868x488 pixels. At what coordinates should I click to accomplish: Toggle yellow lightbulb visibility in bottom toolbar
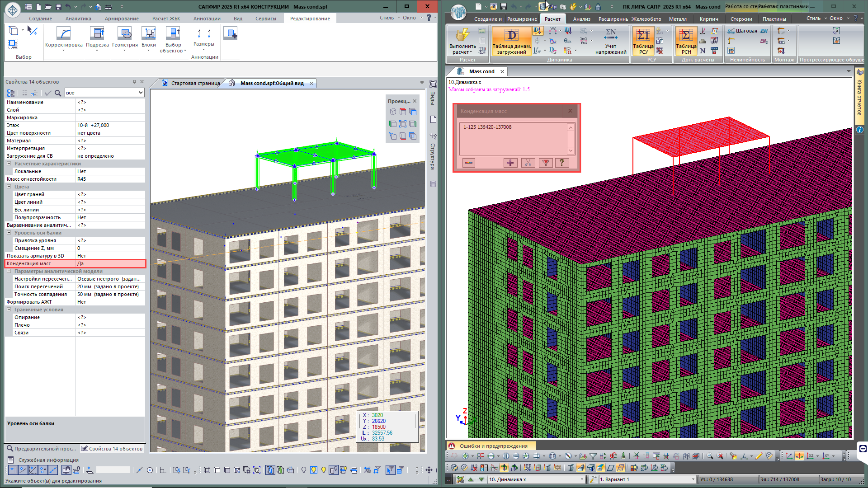(314, 470)
